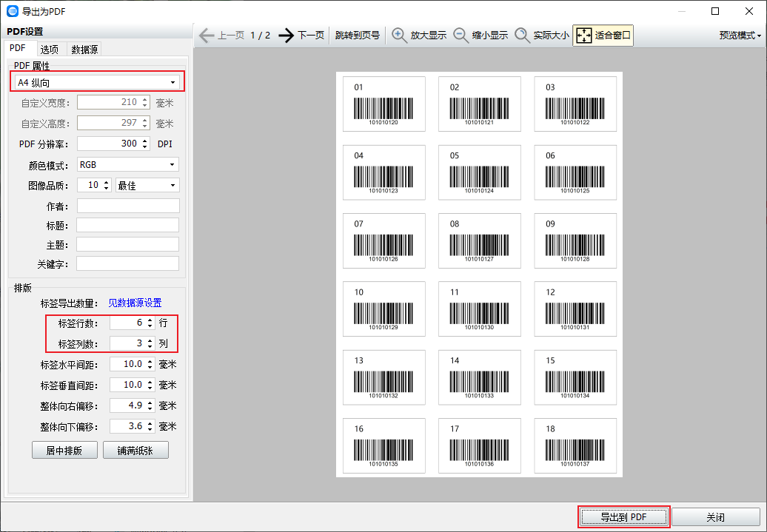Click the 导出到 PDF button
The width and height of the screenshot is (767, 532).
coord(623,517)
